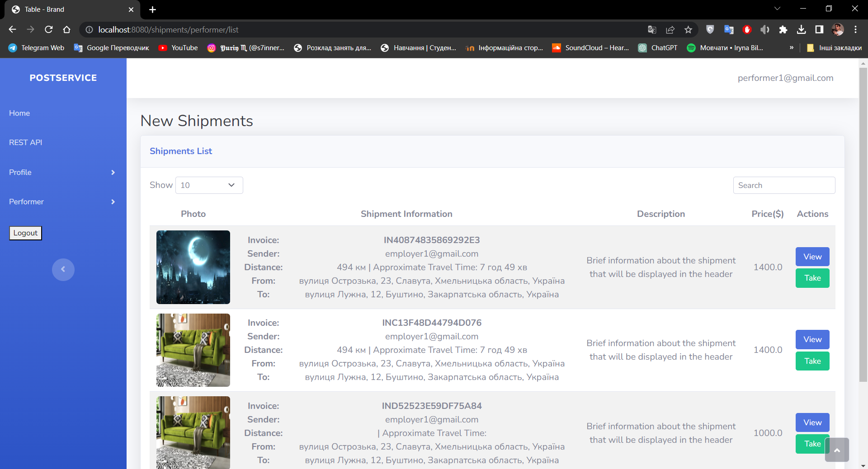Open the Show entries dropdown
This screenshot has height=469, width=868.
point(209,185)
